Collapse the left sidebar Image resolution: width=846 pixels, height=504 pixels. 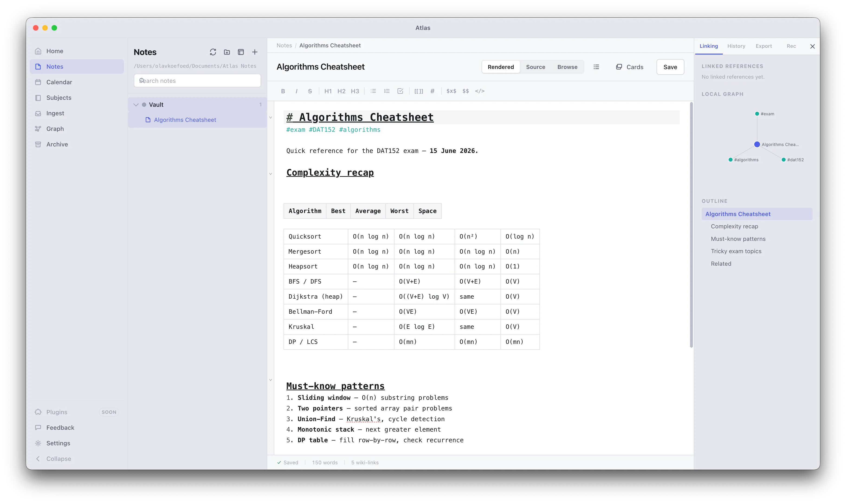tap(77, 459)
